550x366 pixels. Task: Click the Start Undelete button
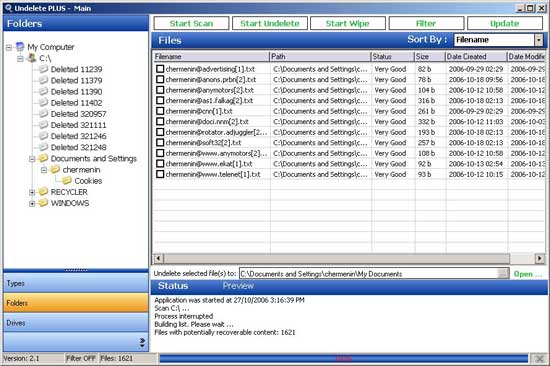[270, 23]
